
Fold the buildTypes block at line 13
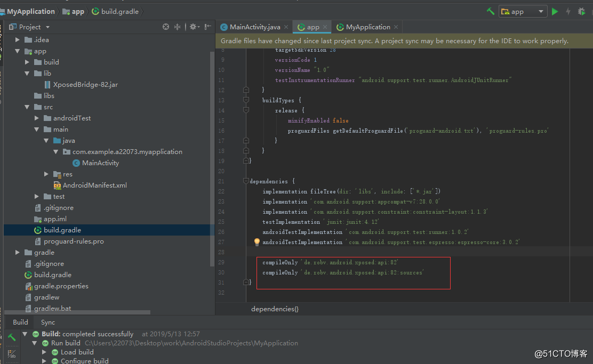click(246, 100)
